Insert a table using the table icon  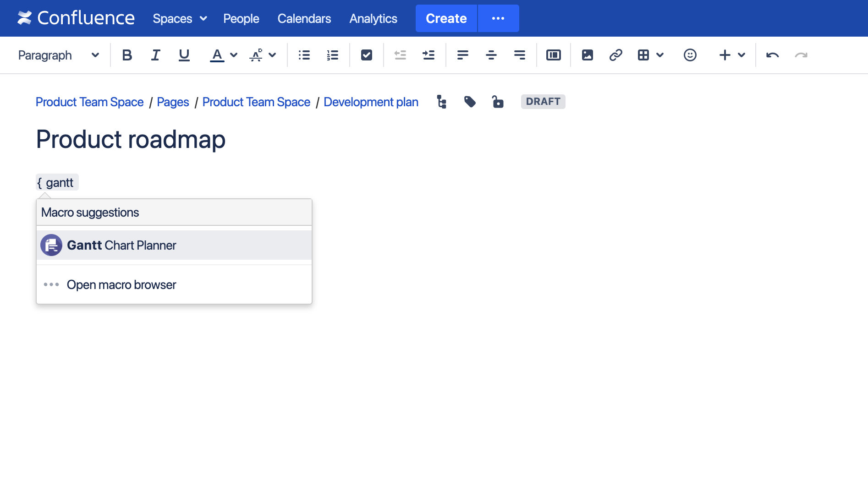[x=644, y=55]
